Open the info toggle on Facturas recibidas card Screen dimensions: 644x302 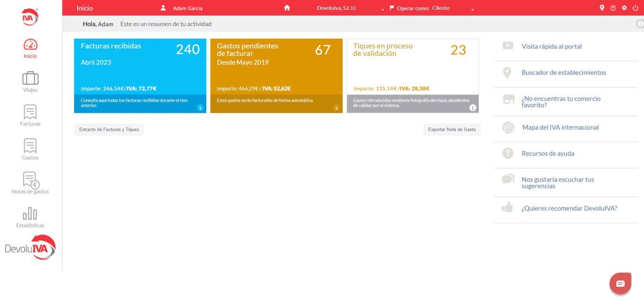[199, 108]
